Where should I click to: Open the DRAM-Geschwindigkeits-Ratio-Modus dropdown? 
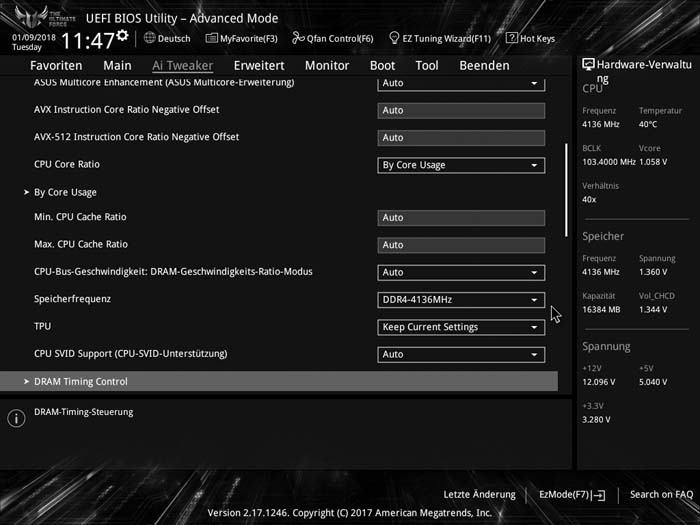click(461, 273)
